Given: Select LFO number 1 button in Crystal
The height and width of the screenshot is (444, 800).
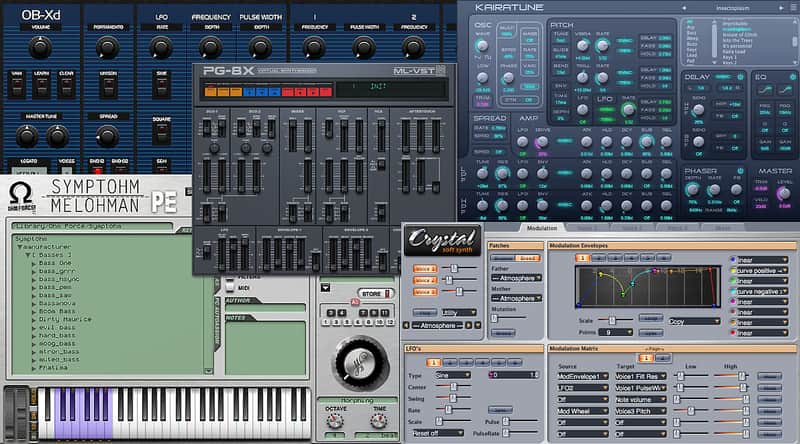Looking at the screenshot, I should click(433, 362).
